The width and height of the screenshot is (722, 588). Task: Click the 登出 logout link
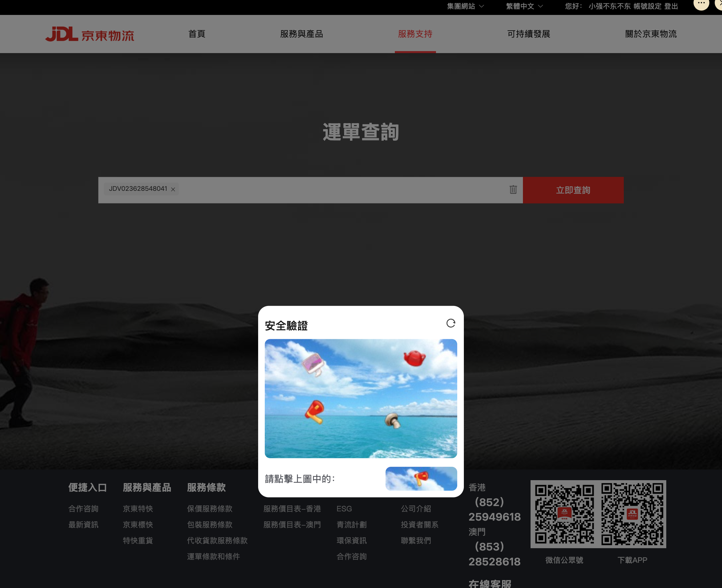pos(671,6)
